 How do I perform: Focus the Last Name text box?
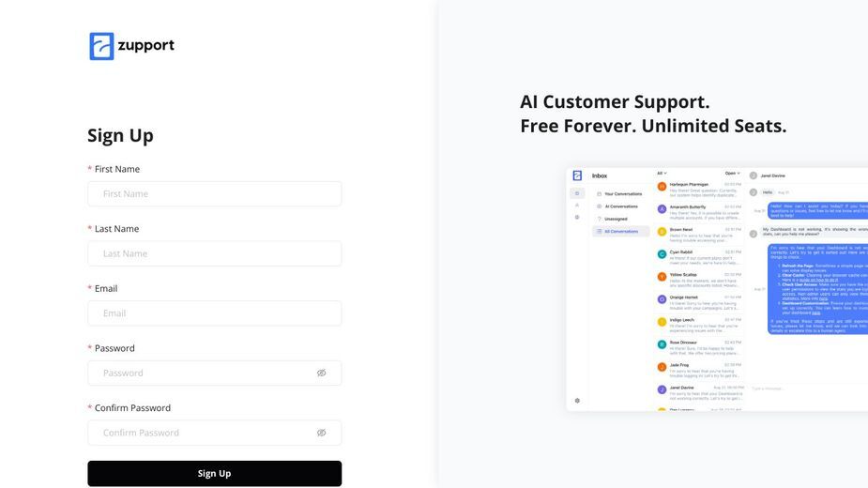[x=214, y=253]
